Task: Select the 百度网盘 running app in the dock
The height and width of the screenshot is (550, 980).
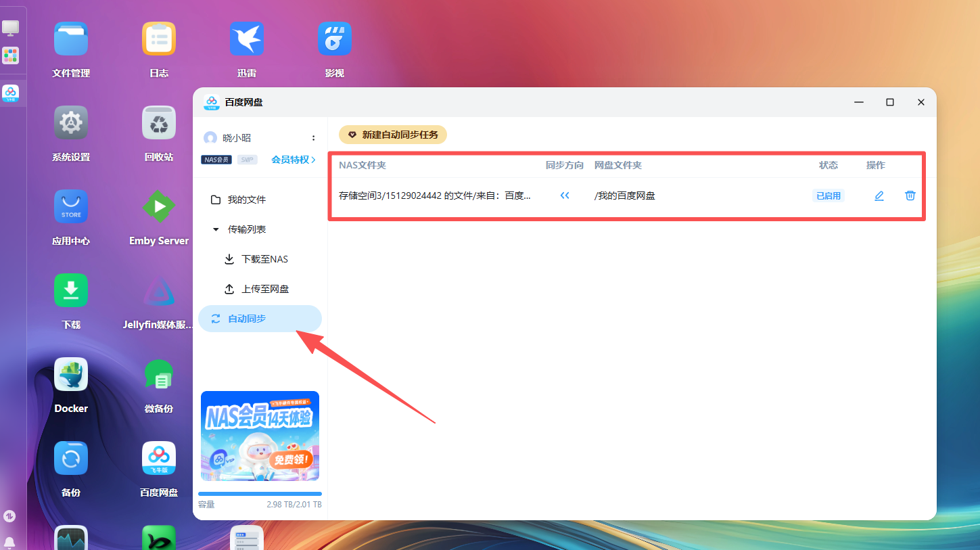Action: coord(10,93)
